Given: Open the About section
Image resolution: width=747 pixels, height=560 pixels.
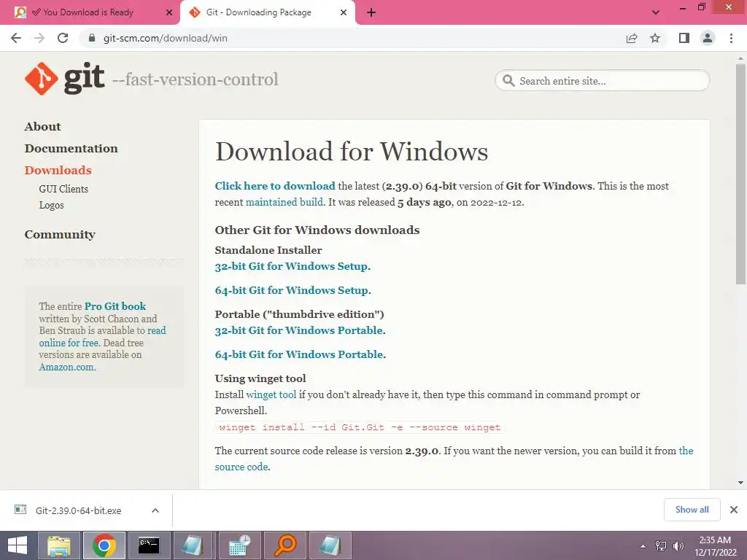Looking at the screenshot, I should tap(43, 127).
